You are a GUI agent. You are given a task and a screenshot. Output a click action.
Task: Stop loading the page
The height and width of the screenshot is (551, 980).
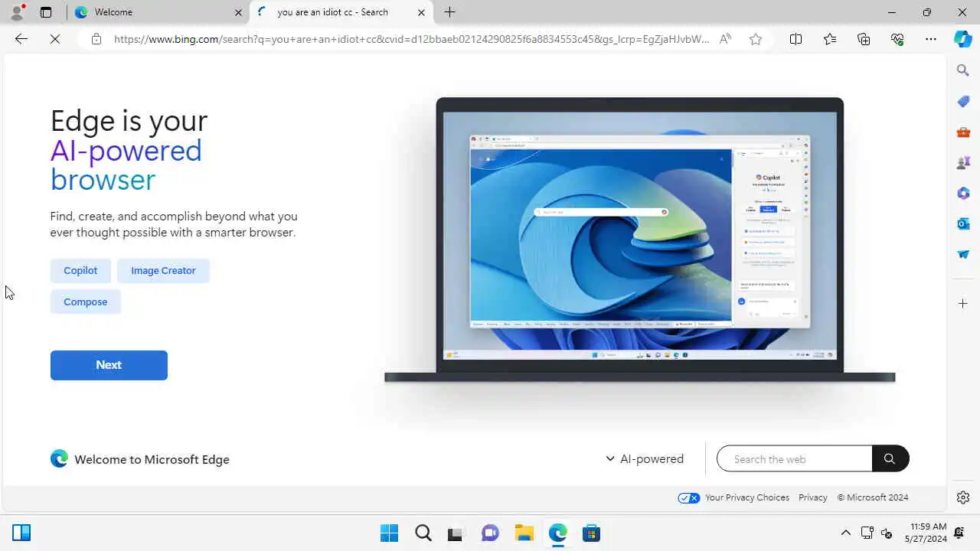pos(55,39)
